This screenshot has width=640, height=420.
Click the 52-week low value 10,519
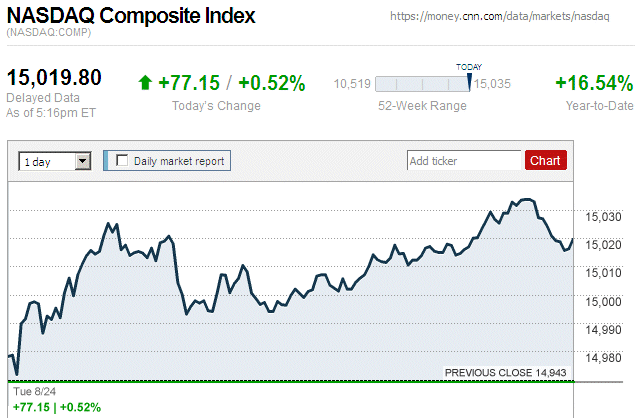(353, 84)
